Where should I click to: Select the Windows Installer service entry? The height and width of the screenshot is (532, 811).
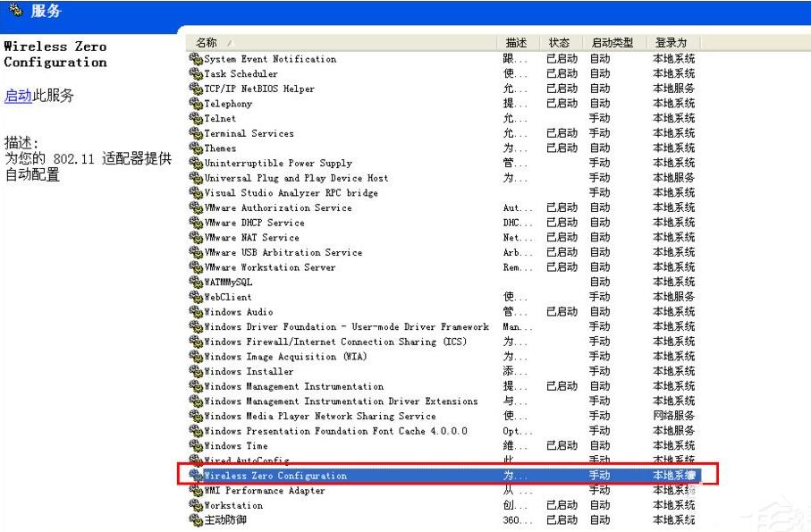click(x=249, y=371)
